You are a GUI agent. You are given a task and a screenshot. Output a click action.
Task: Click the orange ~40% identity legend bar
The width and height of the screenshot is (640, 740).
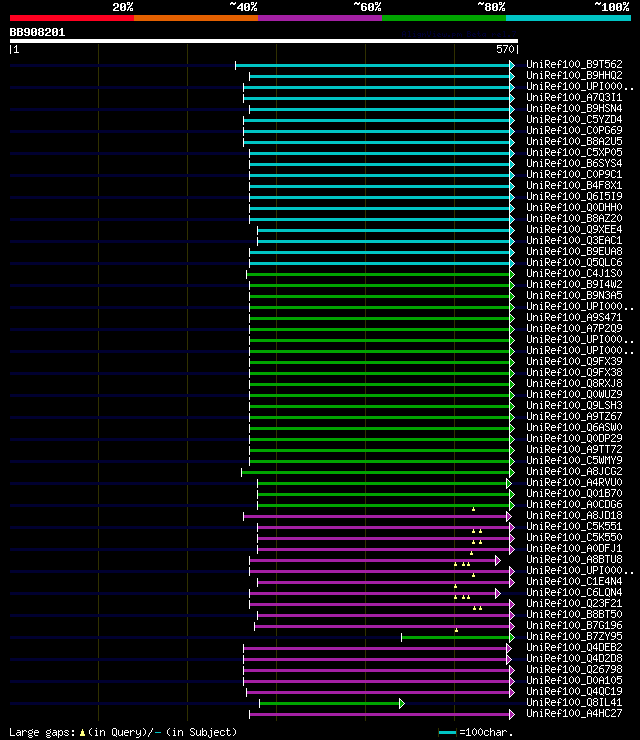click(196, 18)
